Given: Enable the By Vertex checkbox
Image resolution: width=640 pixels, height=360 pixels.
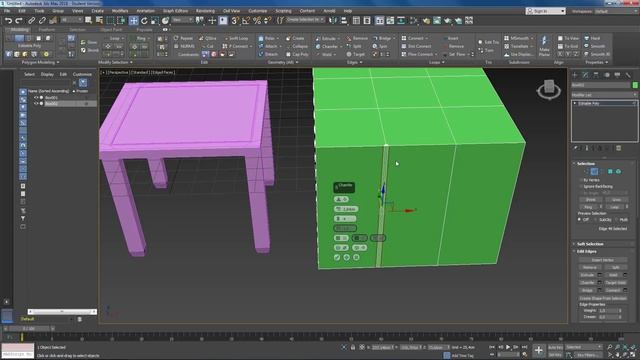Looking at the screenshot, I should tap(581, 180).
